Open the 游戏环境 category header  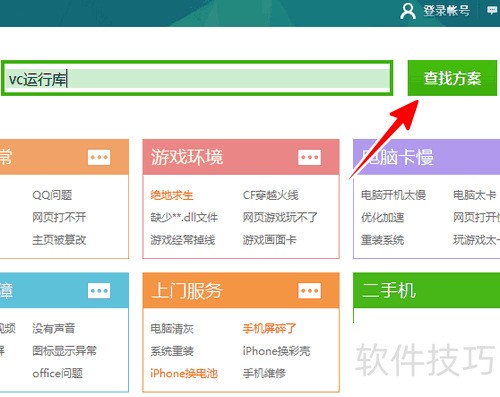coord(187,157)
